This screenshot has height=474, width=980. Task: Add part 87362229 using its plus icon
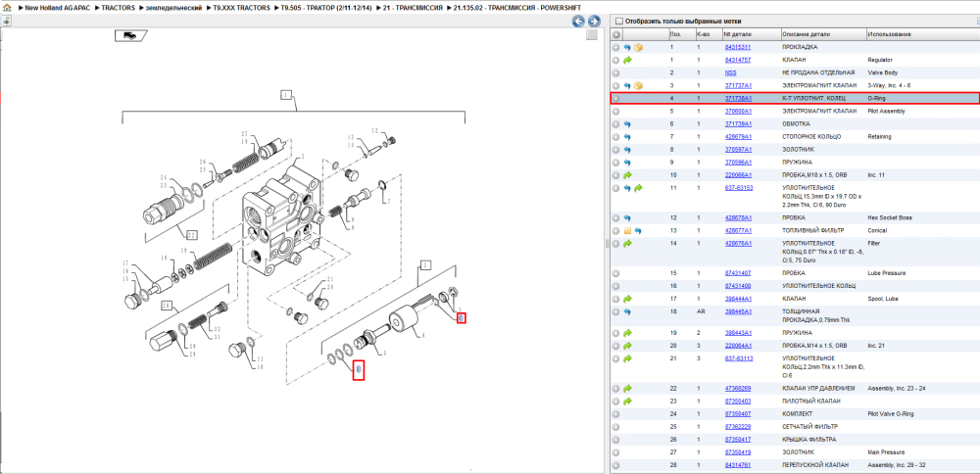click(x=615, y=427)
